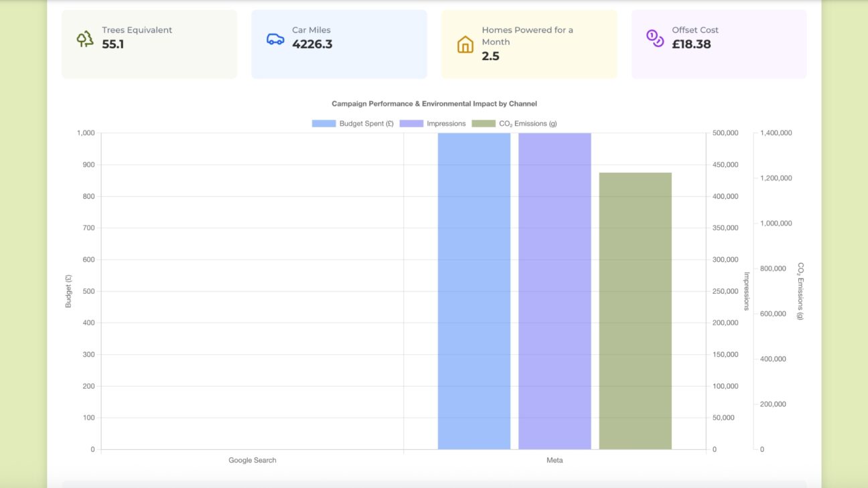The height and width of the screenshot is (488, 868).
Task: Click the Meta green emissions bar
Action: click(x=635, y=311)
